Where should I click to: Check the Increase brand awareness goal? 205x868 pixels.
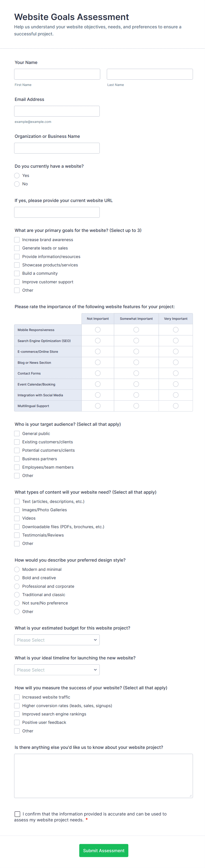tap(17, 240)
